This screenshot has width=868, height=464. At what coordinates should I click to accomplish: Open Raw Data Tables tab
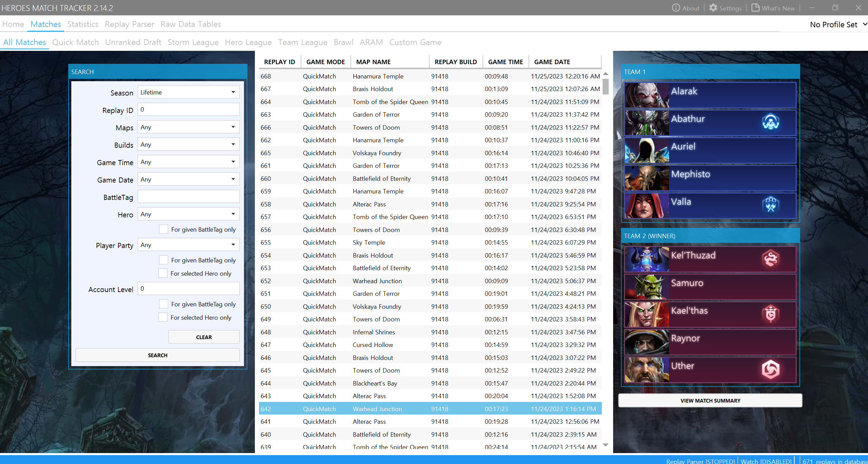pos(191,24)
